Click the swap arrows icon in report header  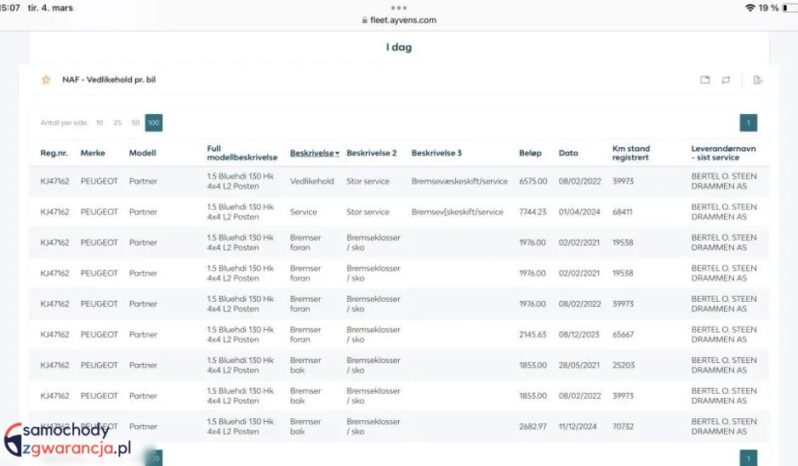tap(726, 80)
